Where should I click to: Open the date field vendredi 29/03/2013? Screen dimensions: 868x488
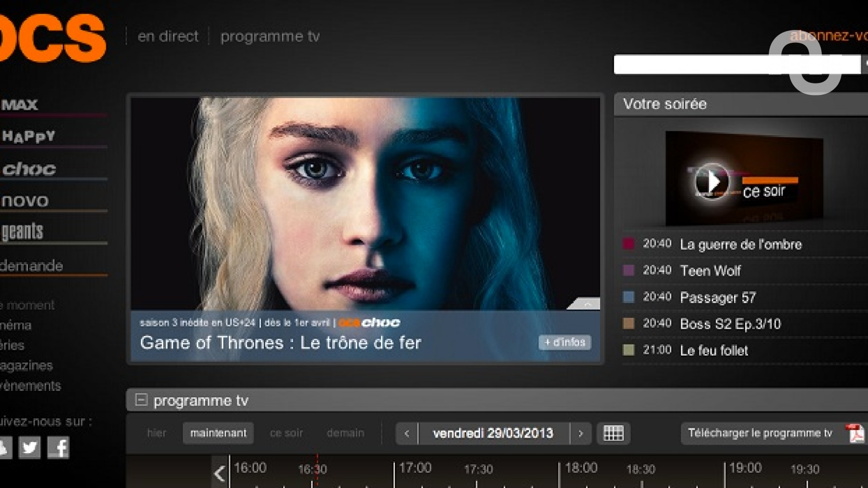pos(493,433)
